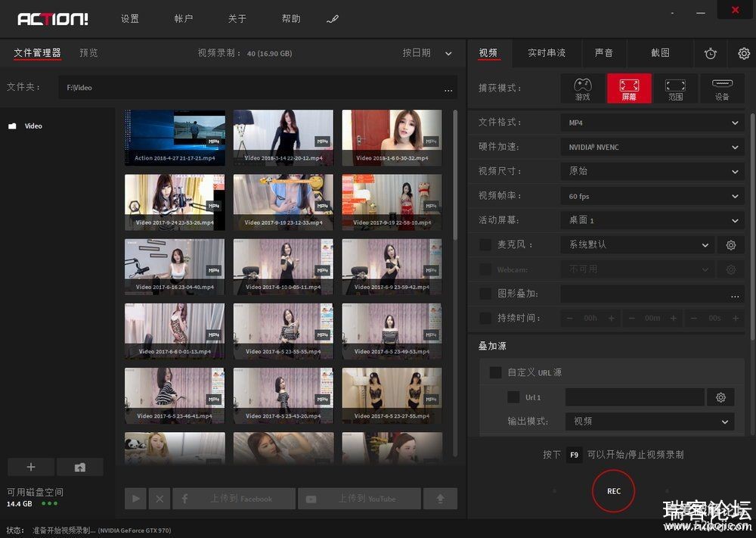Open the 文件格式 MP4 dropdown
This screenshot has width=756, height=538.
pos(652,123)
